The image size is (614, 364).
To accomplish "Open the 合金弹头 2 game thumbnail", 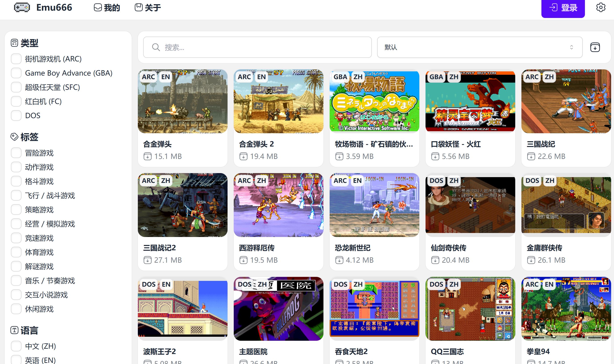I will click(x=278, y=101).
